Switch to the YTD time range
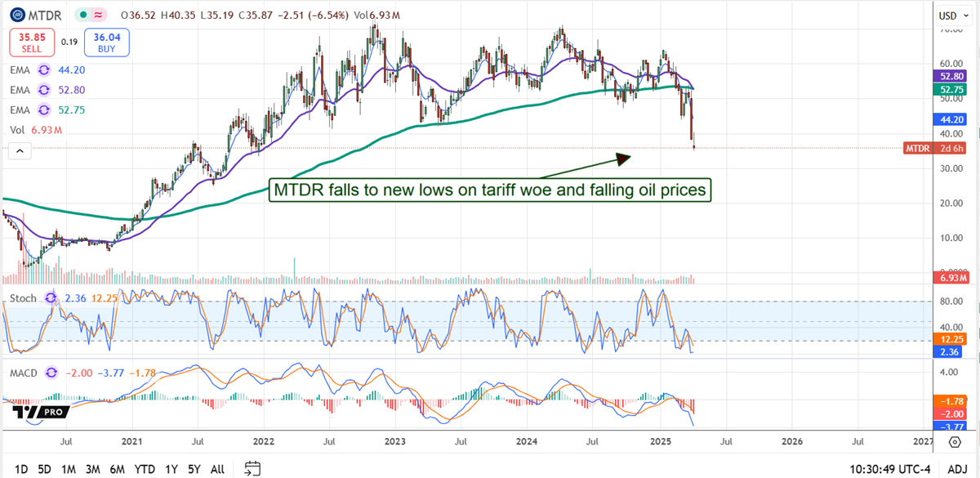The height and width of the screenshot is (478, 980). pos(145,469)
